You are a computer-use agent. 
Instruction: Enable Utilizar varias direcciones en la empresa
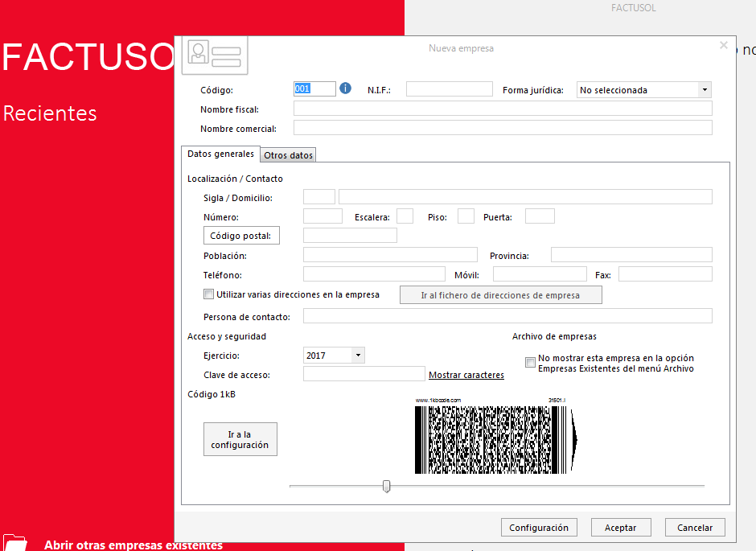pyautogui.click(x=209, y=294)
